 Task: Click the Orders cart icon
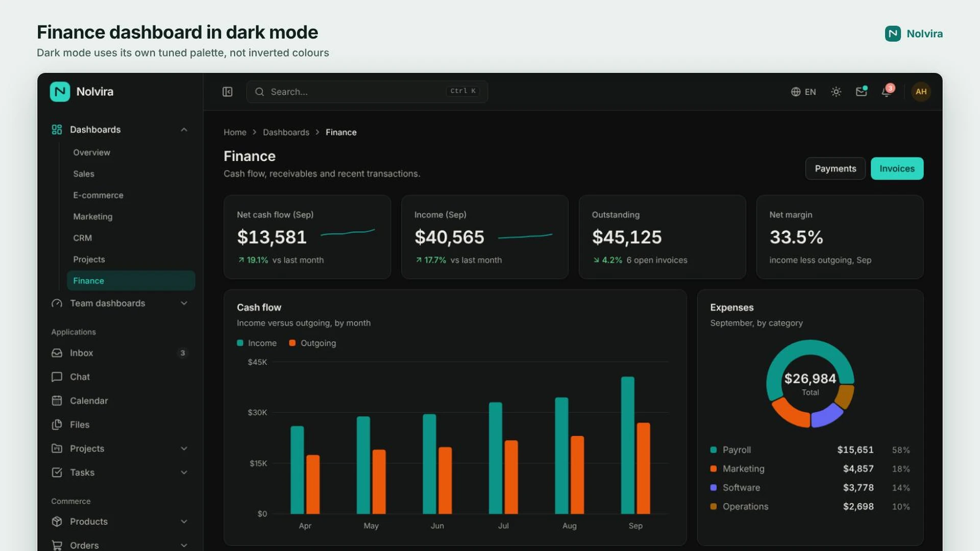57,545
